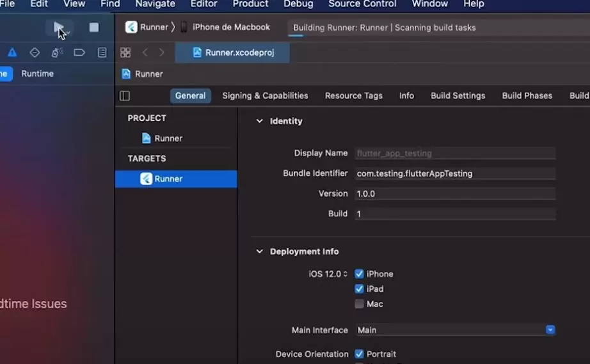Viewport: 590px width, 364px height.
Task: Switch to Runtime issues filter
Action: (x=37, y=74)
